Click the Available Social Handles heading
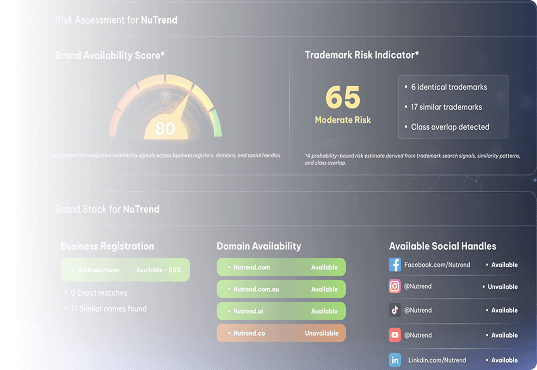Viewport: 537px width, 370px height. [442, 246]
